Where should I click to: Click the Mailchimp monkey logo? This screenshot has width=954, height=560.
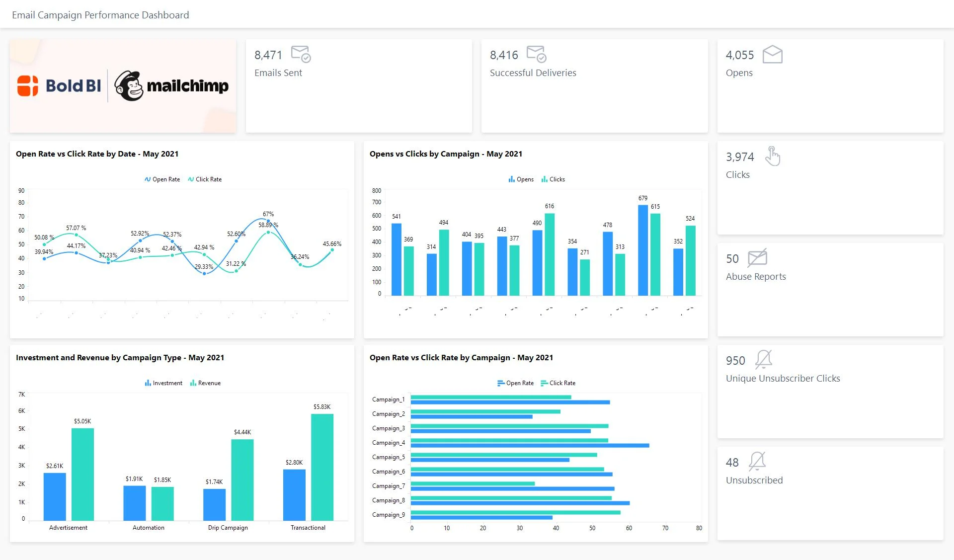[129, 85]
